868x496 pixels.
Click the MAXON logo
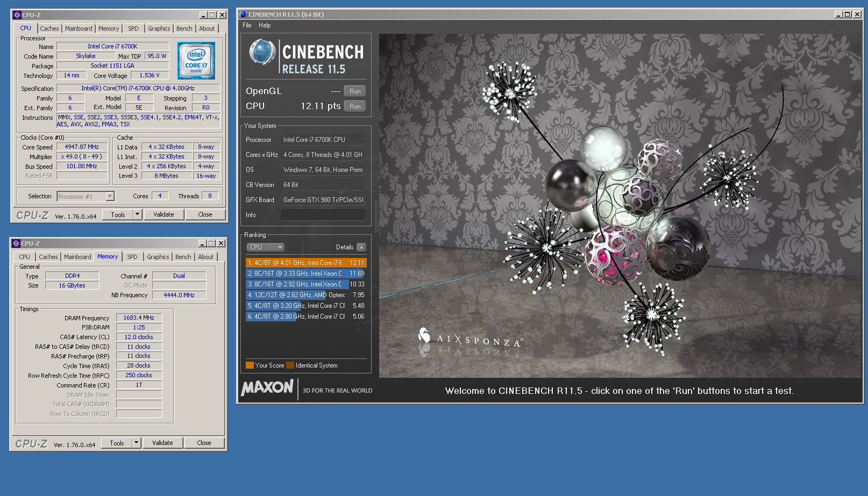tap(267, 387)
